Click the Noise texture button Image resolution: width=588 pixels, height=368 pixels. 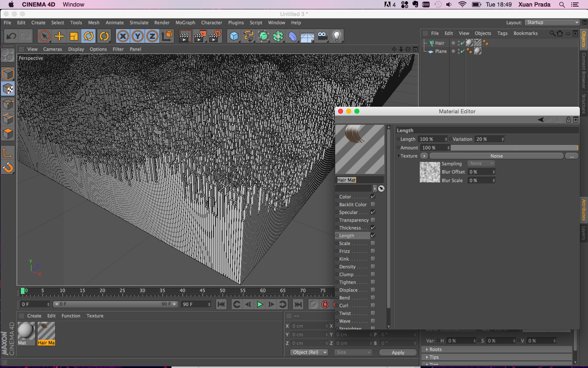pyautogui.click(x=497, y=156)
